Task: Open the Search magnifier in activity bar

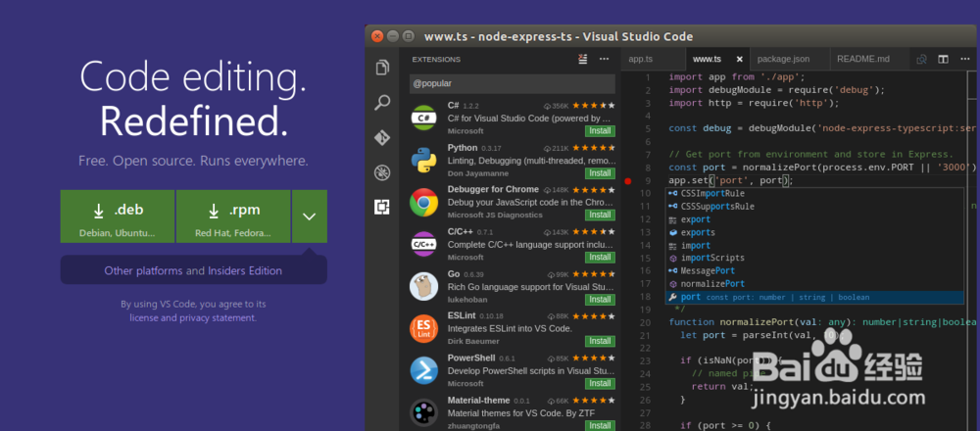Action: 382,103
